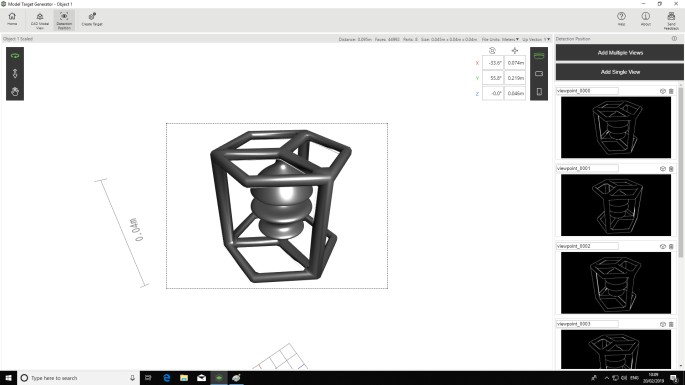Select the viewpoint_0001 thumbnail

[616, 205]
